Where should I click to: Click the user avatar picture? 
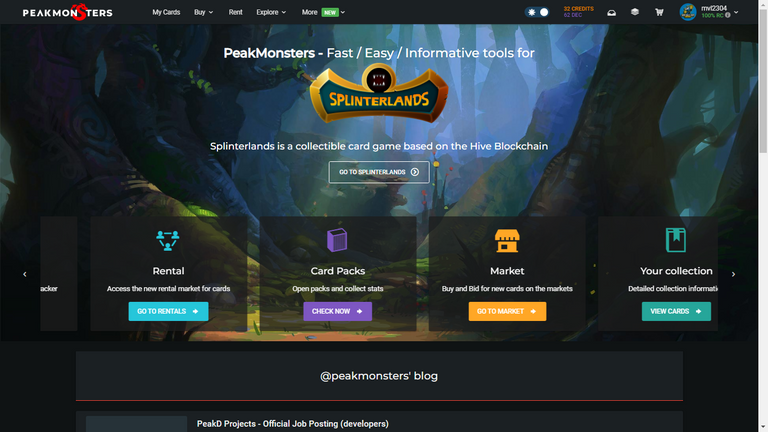click(x=688, y=12)
